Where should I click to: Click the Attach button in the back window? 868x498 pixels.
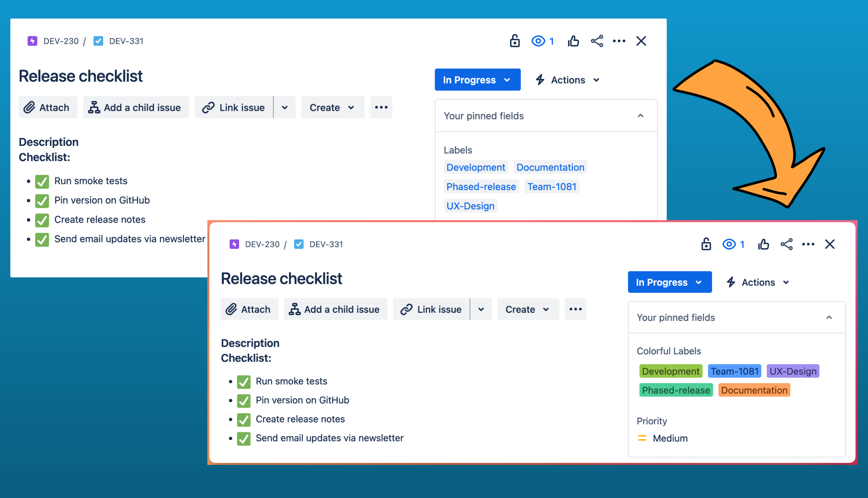[x=48, y=107]
